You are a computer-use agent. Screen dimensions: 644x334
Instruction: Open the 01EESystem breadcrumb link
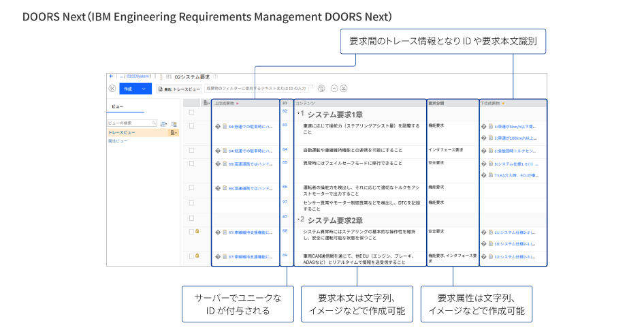coord(138,76)
